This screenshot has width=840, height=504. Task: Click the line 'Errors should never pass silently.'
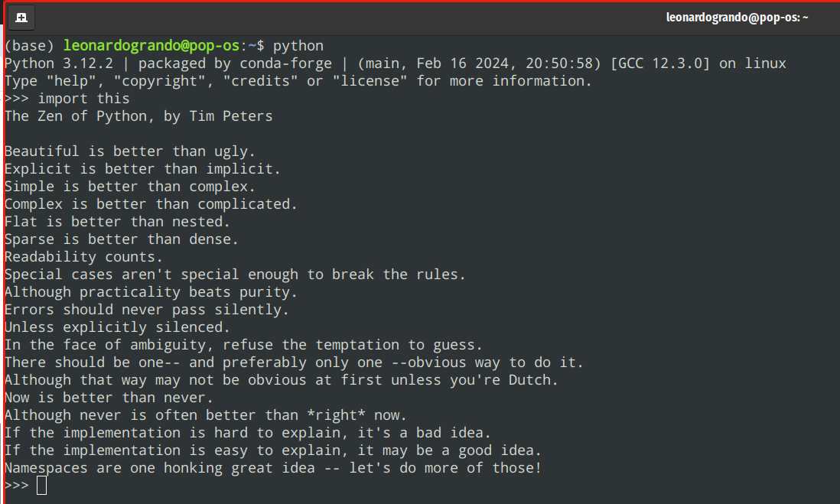[x=147, y=310]
